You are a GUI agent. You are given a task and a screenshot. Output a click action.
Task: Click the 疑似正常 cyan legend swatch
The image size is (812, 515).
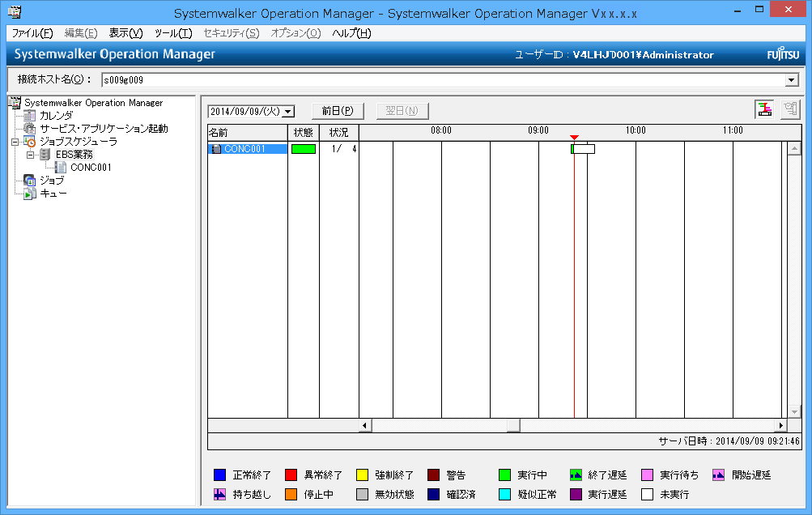(504, 494)
